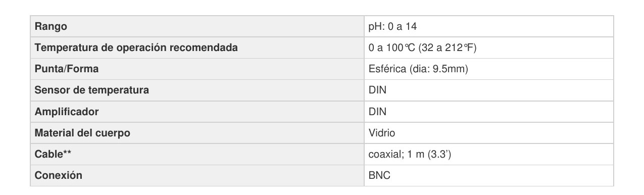Click the Material del cuerpo label

tap(82, 133)
